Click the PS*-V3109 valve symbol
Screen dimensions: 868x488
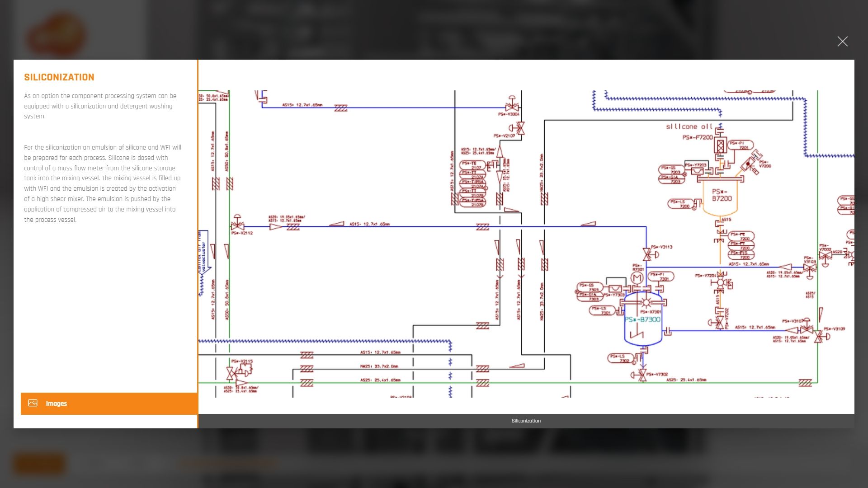coord(818,336)
